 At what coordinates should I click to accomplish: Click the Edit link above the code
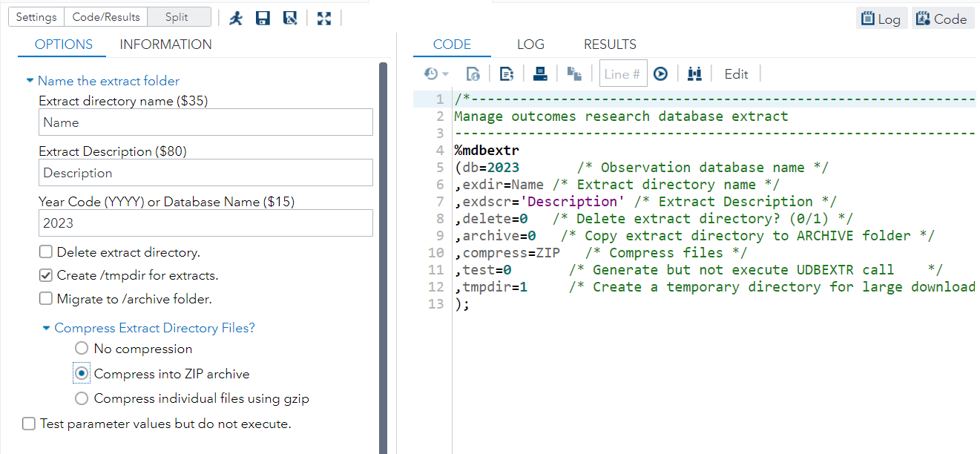coord(736,73)
